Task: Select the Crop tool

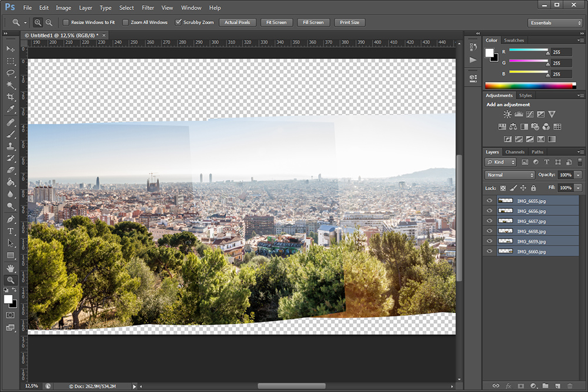Action: (11, 97)
